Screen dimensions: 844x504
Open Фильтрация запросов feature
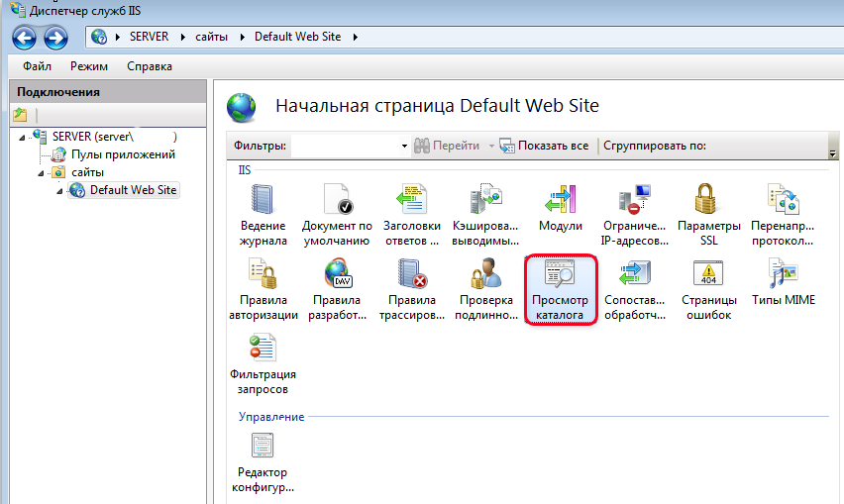pos(263,363)
